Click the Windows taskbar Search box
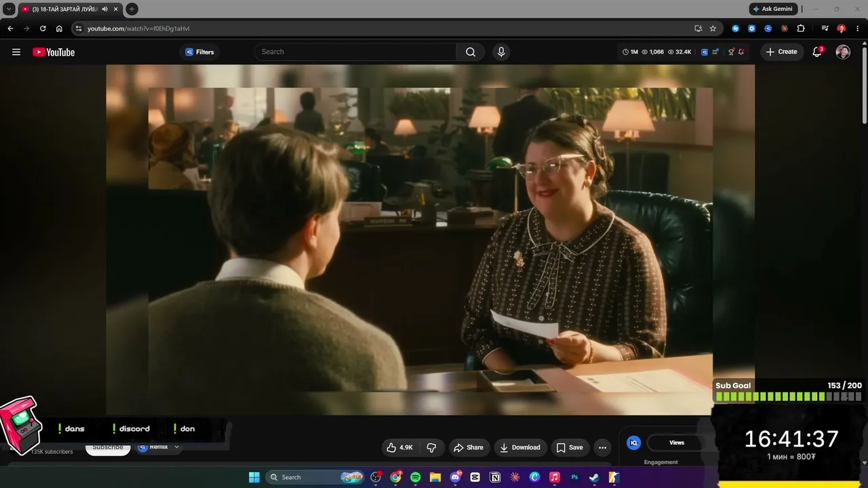Image resolution: width=868 pixels, height=488 pixels. point(316,477)
